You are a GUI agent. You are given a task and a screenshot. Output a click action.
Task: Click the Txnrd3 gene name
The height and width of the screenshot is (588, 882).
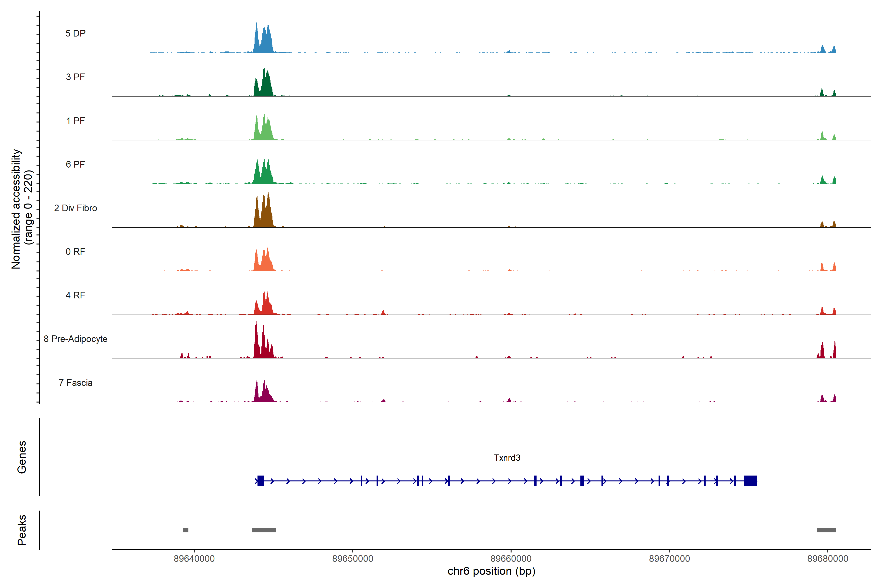tap(507, 458)
